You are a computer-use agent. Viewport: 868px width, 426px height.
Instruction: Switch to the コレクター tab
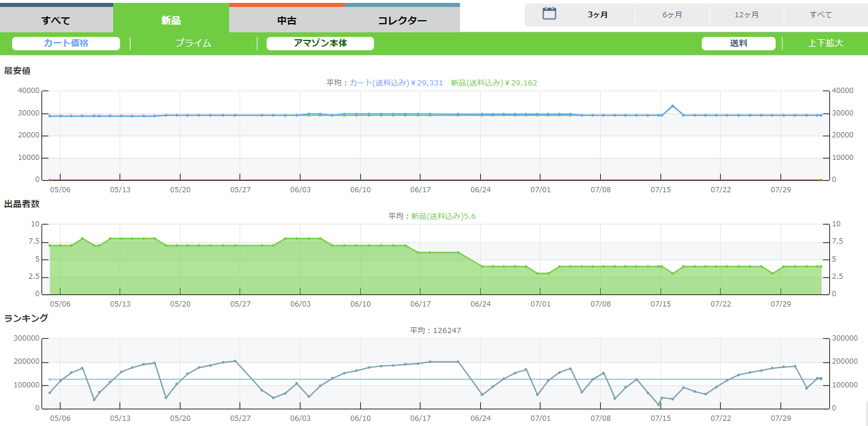(x=402, y=21)
